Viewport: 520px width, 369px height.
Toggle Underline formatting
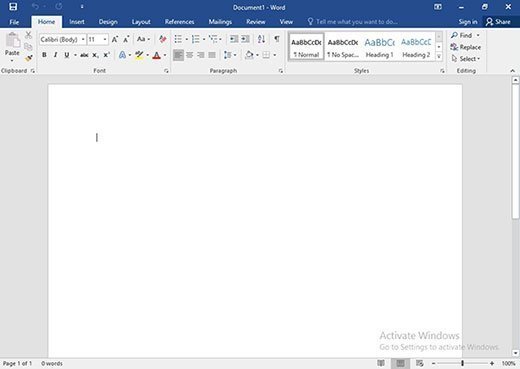67,55
